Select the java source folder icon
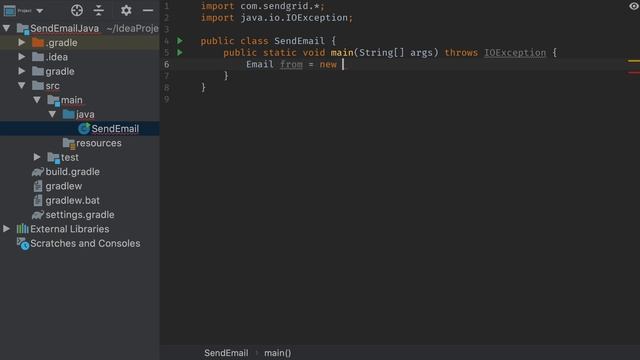 click(69, 114)
